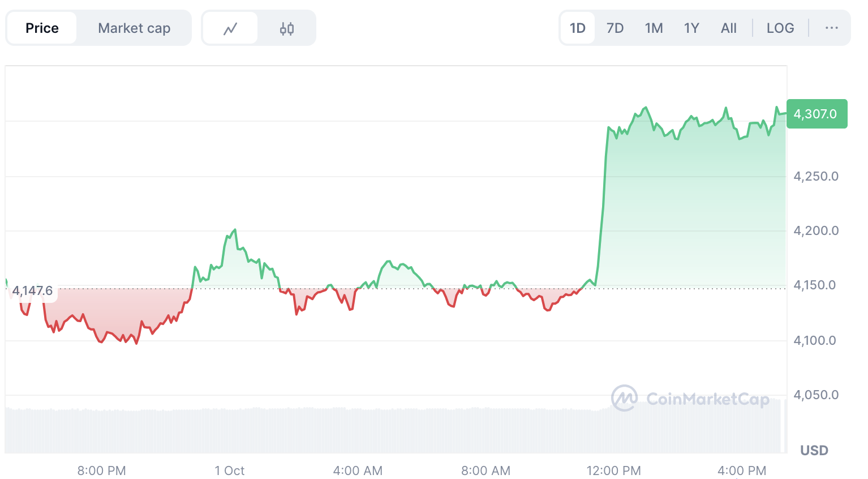The width and height of the screenshot is (868, 479).
Task: Select the 1D time range
Action: (577, 28)
